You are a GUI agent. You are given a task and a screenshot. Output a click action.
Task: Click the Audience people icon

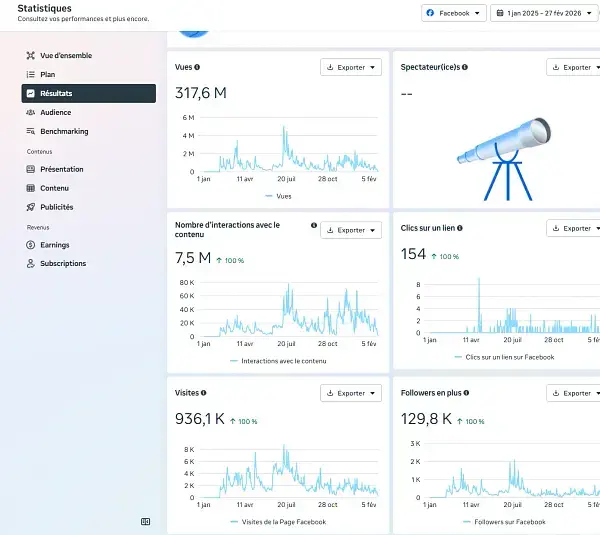[31, 112]
